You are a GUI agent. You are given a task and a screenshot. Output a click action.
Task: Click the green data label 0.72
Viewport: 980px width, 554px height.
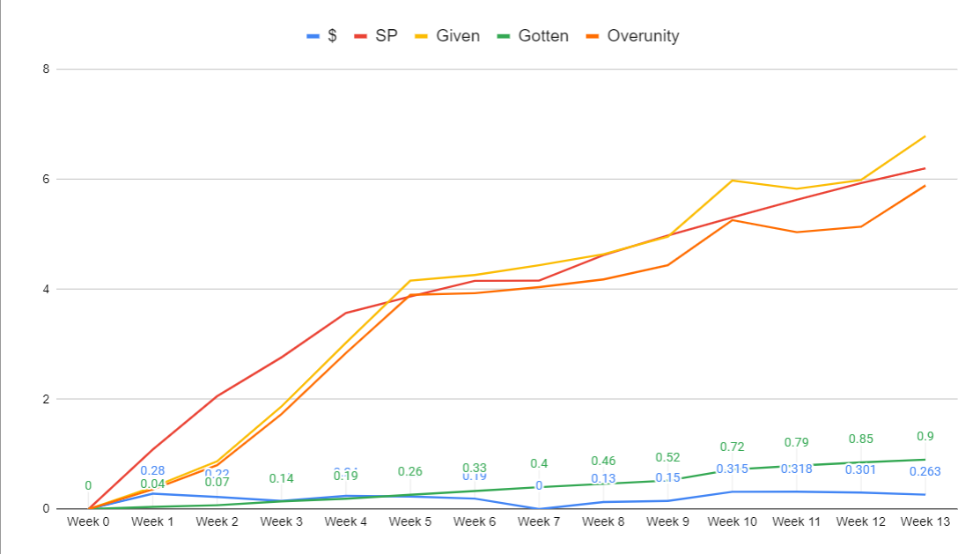(x=732, y=447)
